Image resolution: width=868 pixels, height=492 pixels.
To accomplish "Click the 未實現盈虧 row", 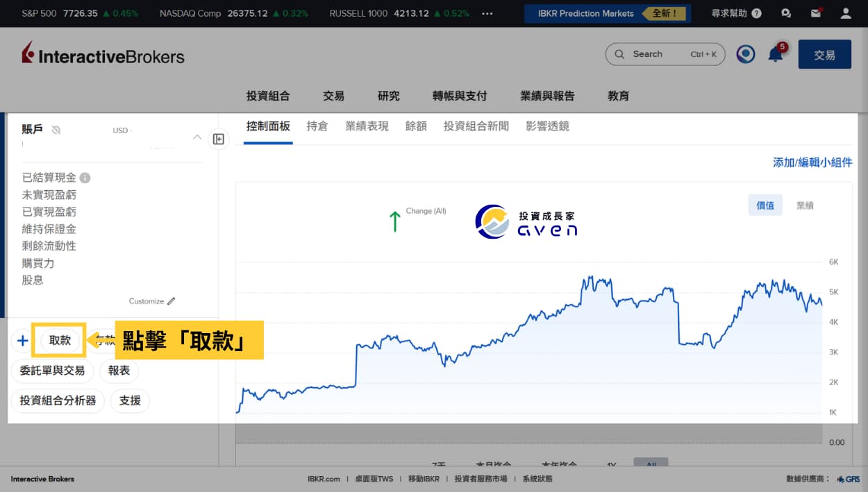I will tap(49, 195).
